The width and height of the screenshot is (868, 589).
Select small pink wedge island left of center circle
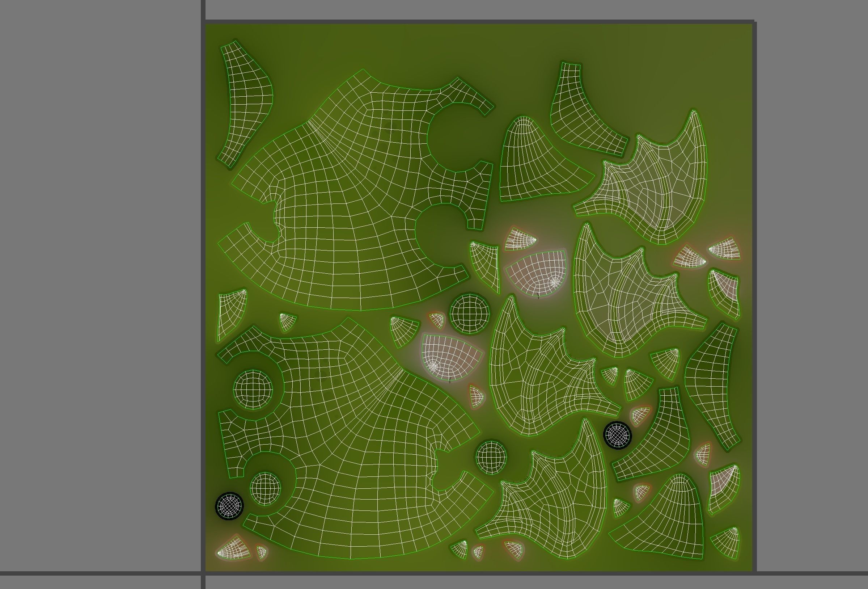point(436,320)
